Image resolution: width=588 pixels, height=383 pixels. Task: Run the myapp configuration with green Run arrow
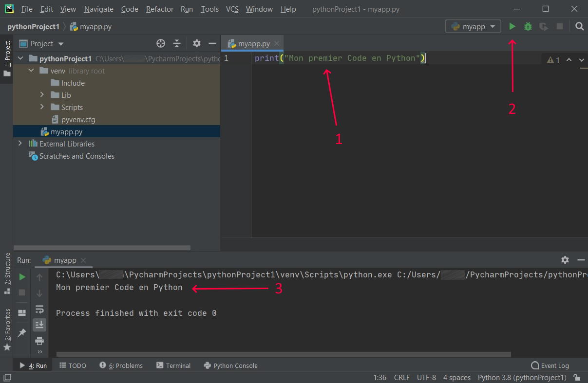pyautogui.click(x=512, y=26)
